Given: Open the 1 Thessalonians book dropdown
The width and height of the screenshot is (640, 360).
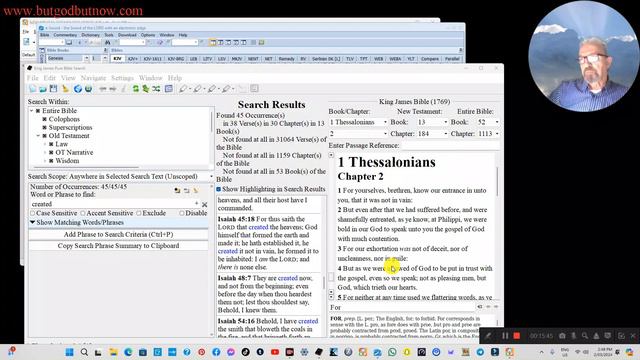Looking at the screenshot, I should (385, 122).
